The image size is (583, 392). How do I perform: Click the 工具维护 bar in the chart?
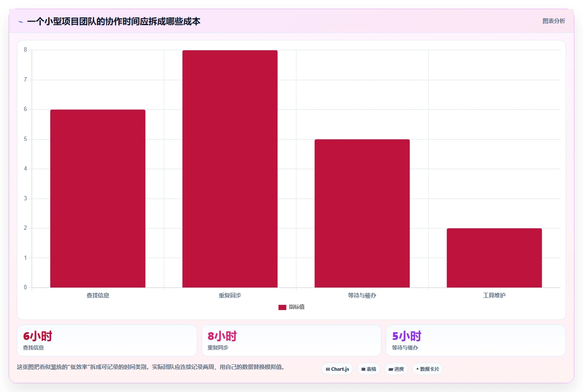click(494, 258)
